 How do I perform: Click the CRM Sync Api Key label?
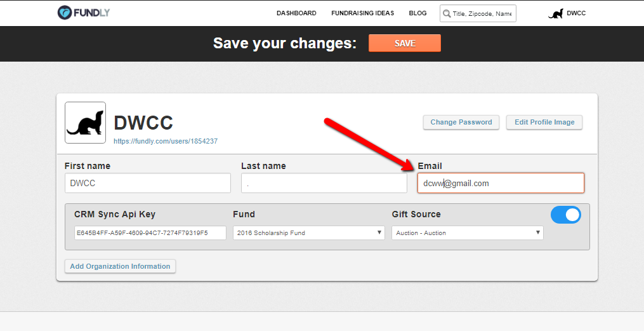115,215
